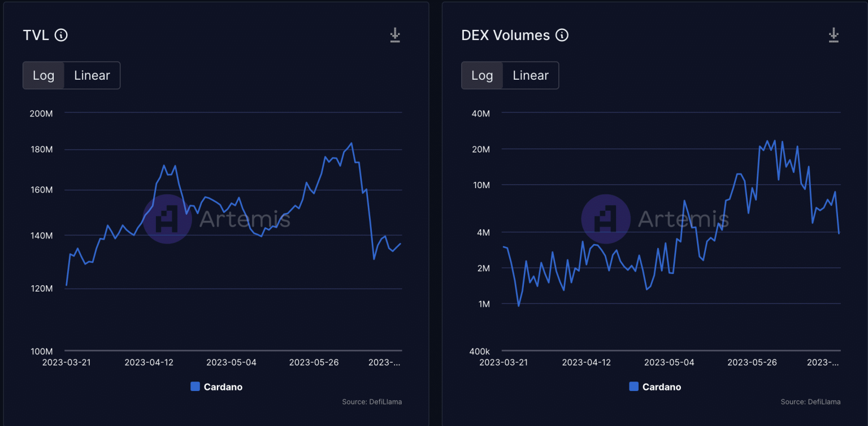Click the Artemis logo watermark in TVL chart
This screenshot has height=426, width=868.
(x=168, y=219)
